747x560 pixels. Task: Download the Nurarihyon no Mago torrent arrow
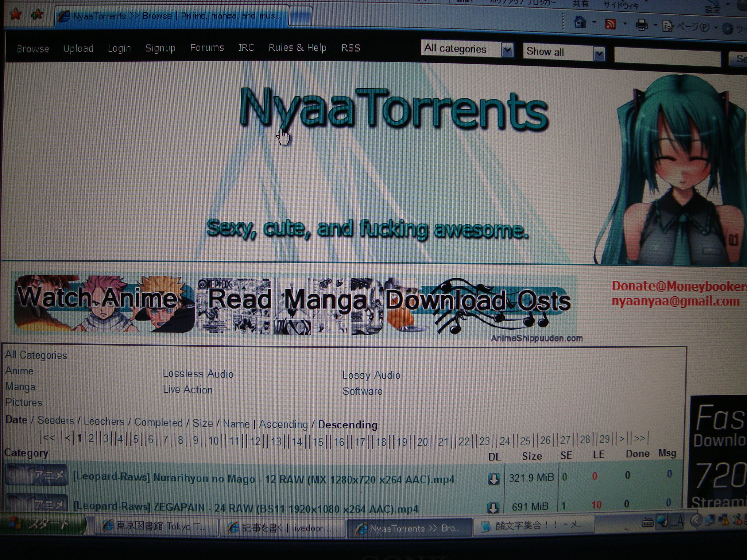pos(494,479)
